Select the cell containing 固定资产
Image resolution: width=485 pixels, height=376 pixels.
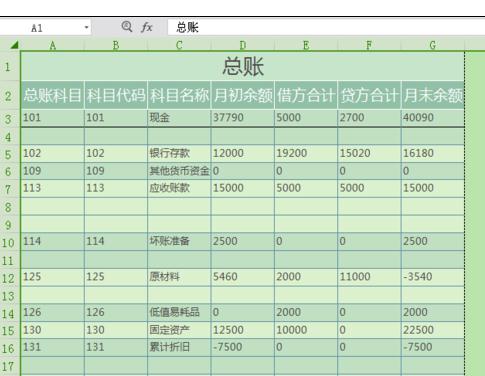(x=179, y=330)
